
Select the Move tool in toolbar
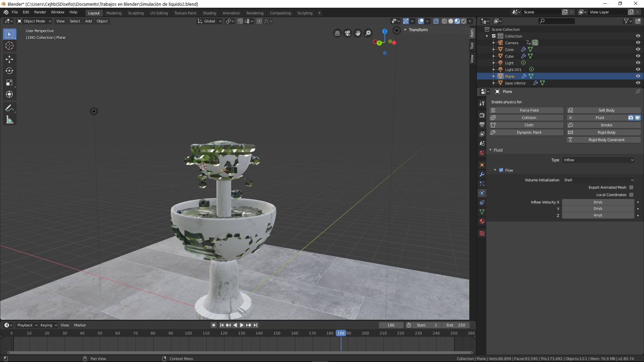[x=9, y=59]
